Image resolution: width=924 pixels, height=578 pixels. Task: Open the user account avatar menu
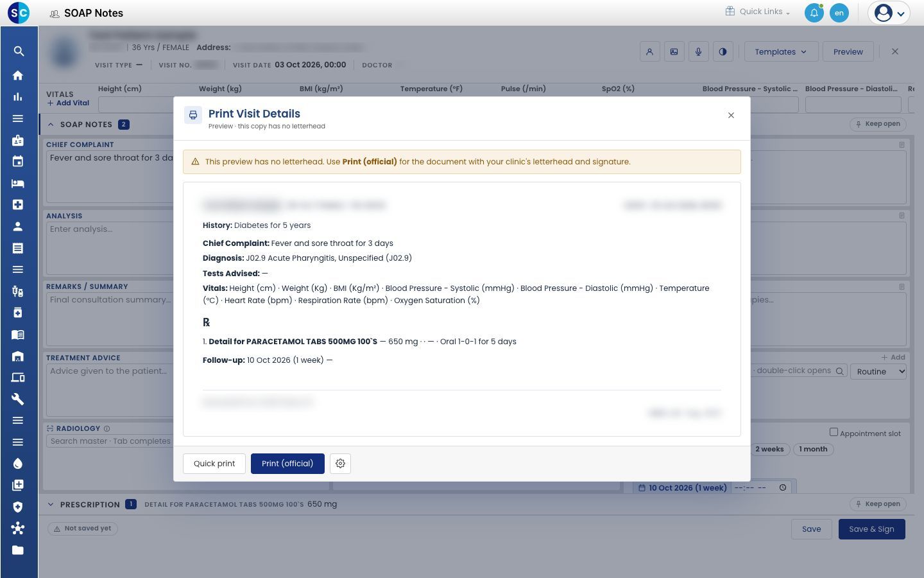889,13
